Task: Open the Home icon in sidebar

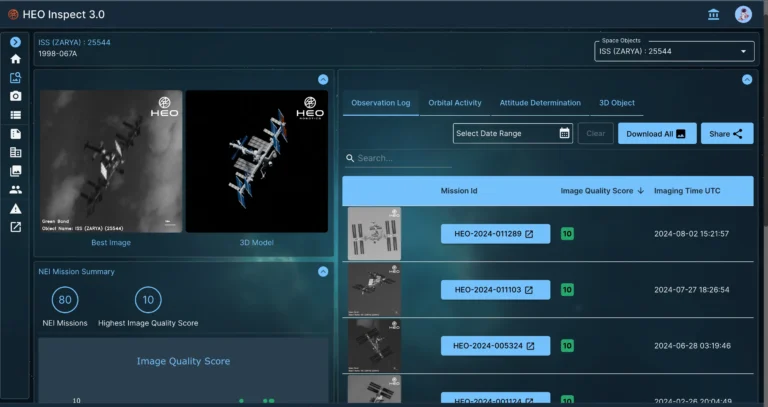Action: coord(15,59)
